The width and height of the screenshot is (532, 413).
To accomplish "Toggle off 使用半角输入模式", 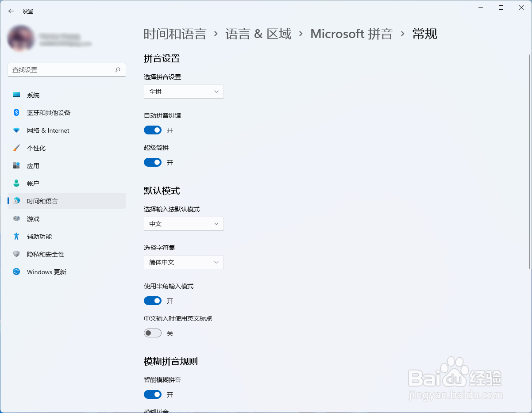I will click(x=153, y=301).
